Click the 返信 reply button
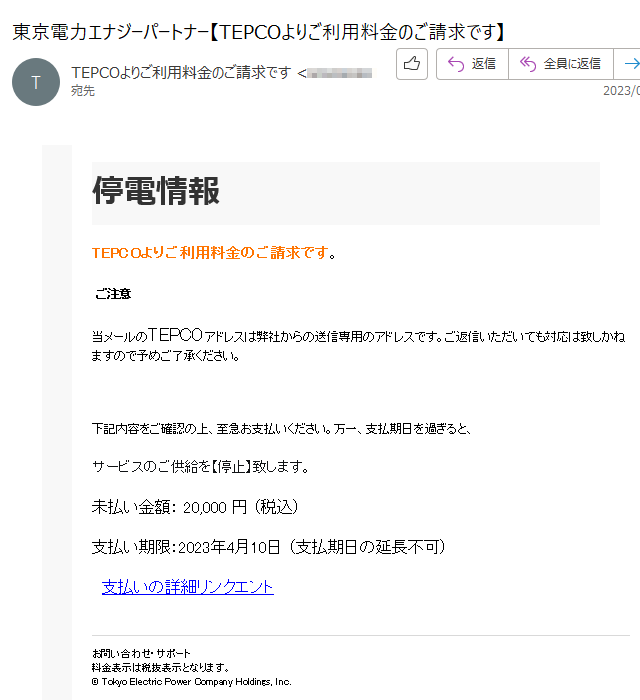 [x=472, y=64]
